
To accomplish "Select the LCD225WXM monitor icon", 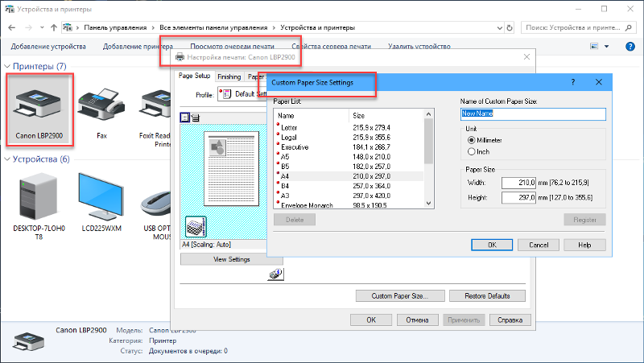I will pos(101,196).
